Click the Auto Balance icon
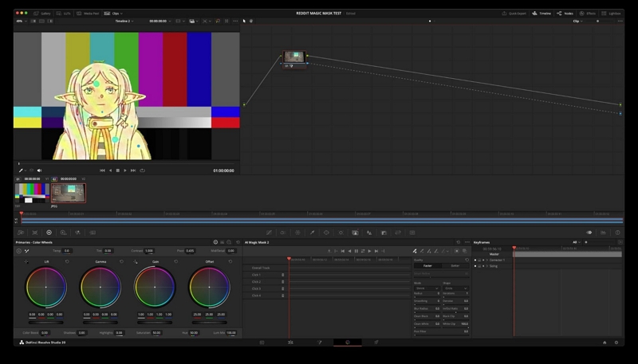 pyautogui.click(x=18, y=251)
